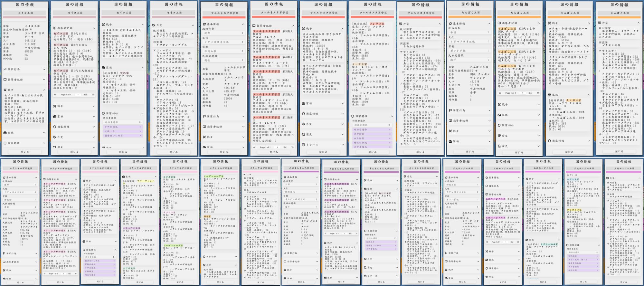
Task: Click page number field in セイコ王国 leader pagination
Action: pos(78,95)
